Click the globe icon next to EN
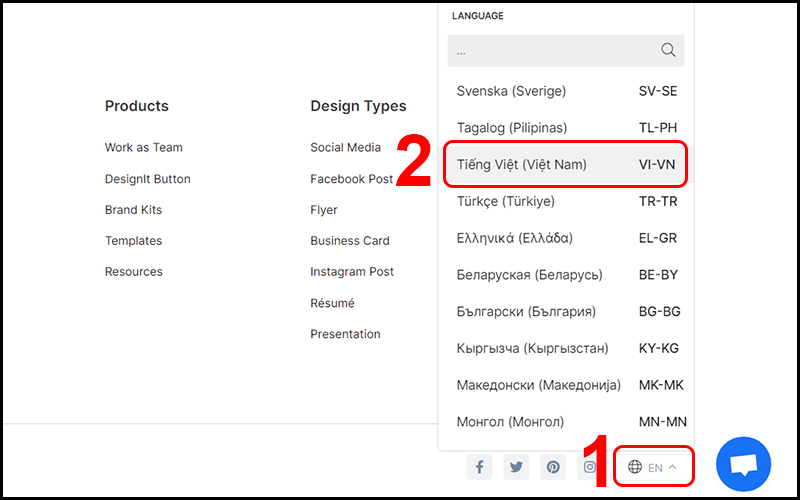Image resolution: width=800 pixels, height=500 pixels. pos(635,467)
